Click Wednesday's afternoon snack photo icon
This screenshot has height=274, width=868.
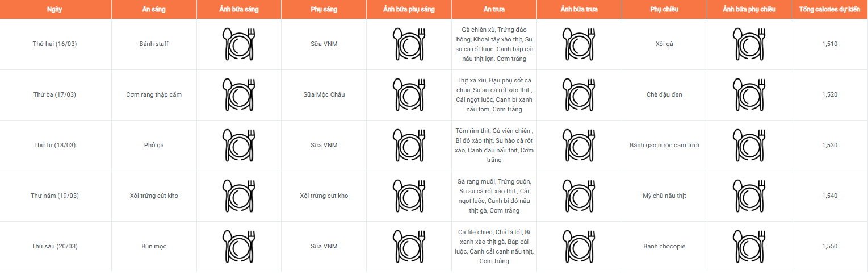tap(749, 145)
